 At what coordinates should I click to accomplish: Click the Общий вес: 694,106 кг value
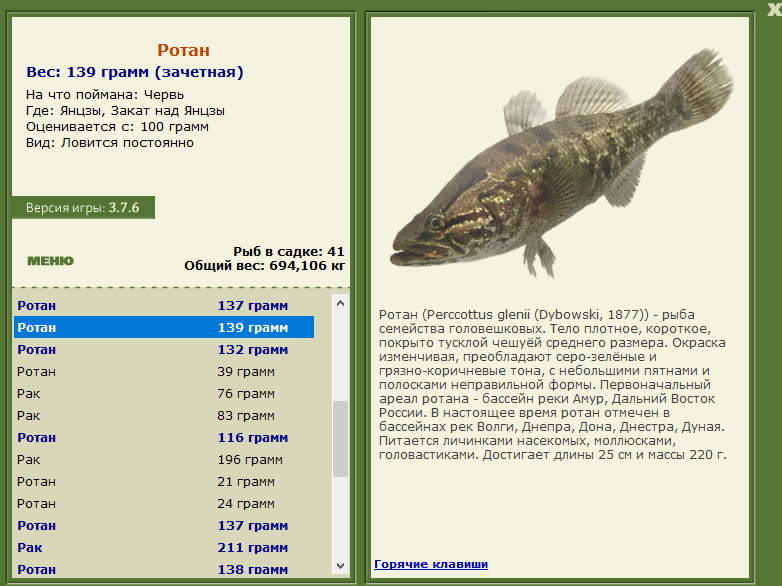264,265
